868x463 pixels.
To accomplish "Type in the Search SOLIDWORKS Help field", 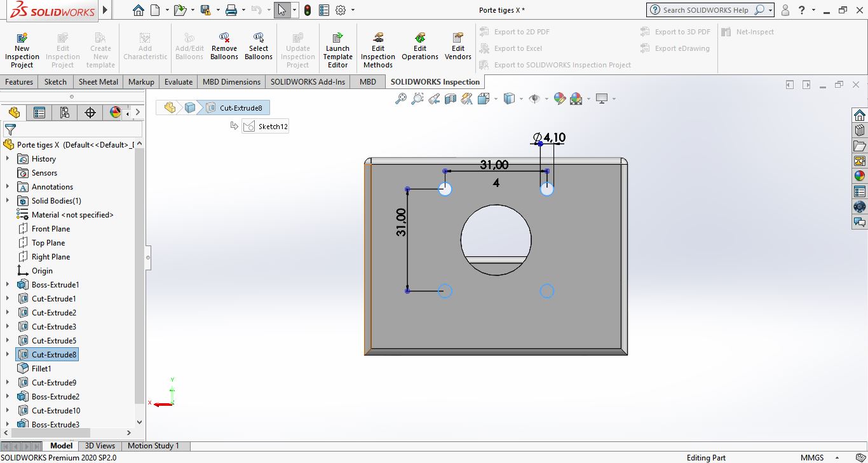I will coord(705,10).
